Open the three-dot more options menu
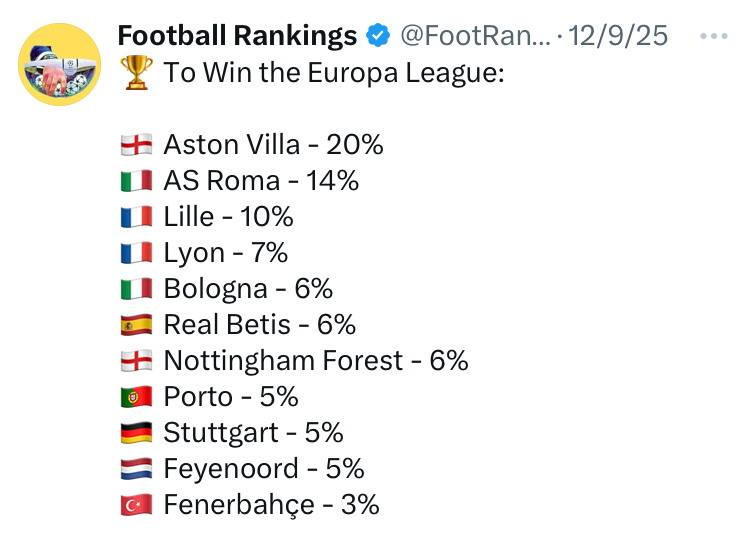Viewport: 750px width, 544px height. (x=714, y=36)
